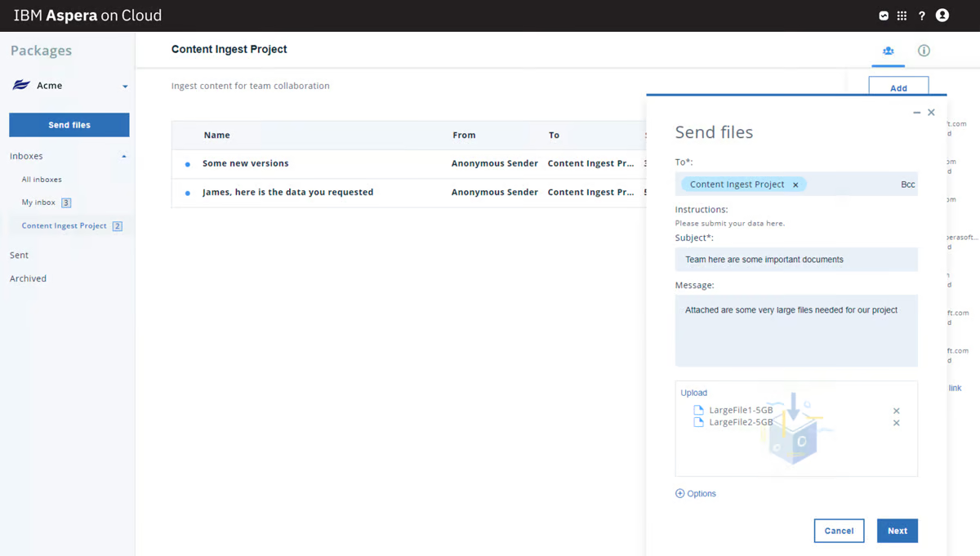The image size is (980, 556).
Task: Click the Acme organization logo icon
Action: coord(20,84)
